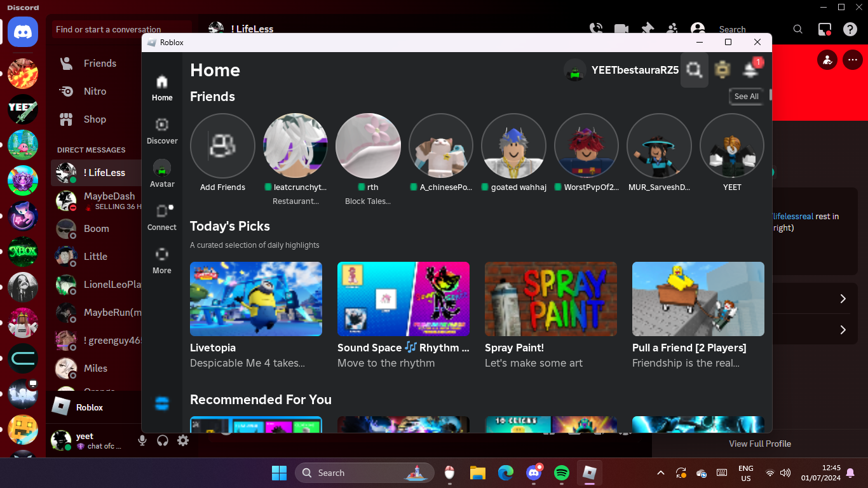Image resolution: width=868 pixels, height=488 pixels.
Task: Open friend leatcrunchyt's avatar
Action: click(295, 146)
